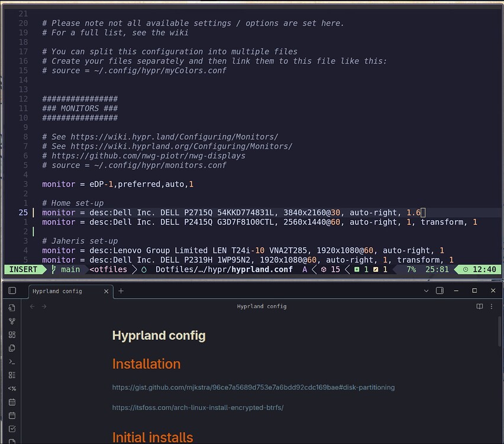Click the monitors.conf source comment line
Image resolution: width=504 pixels, height=444 pixels.
pos(134,165)
